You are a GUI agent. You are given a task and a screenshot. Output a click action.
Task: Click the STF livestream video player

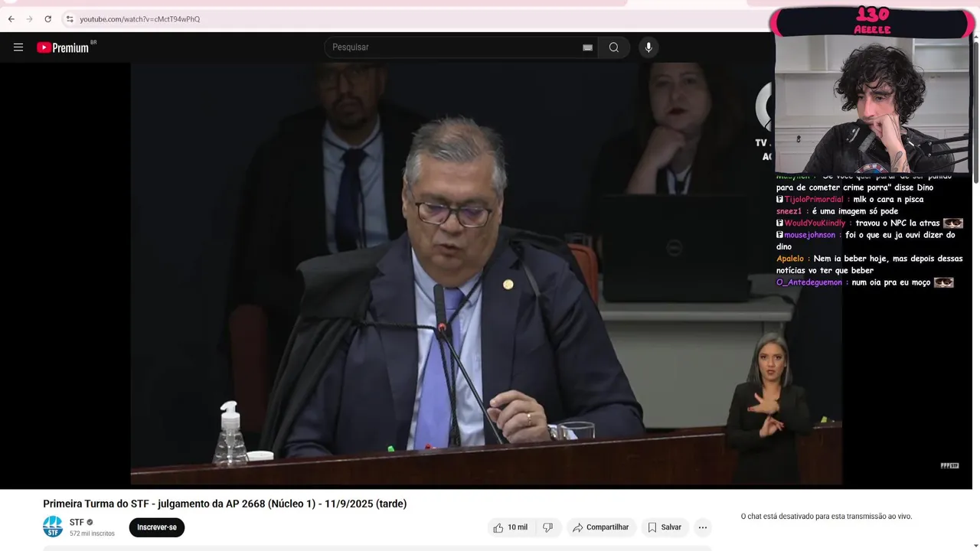tap(486, 274)
